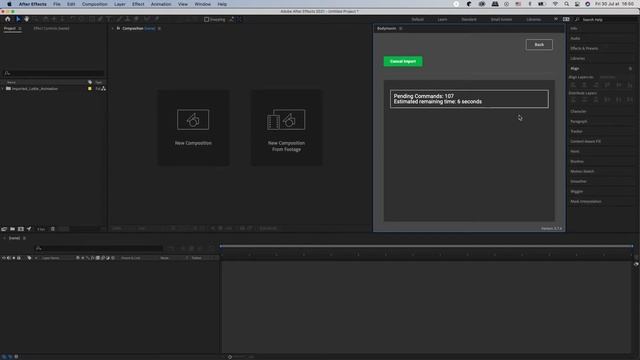
Task: Open the Animation menu
Action: click(161, 4)
